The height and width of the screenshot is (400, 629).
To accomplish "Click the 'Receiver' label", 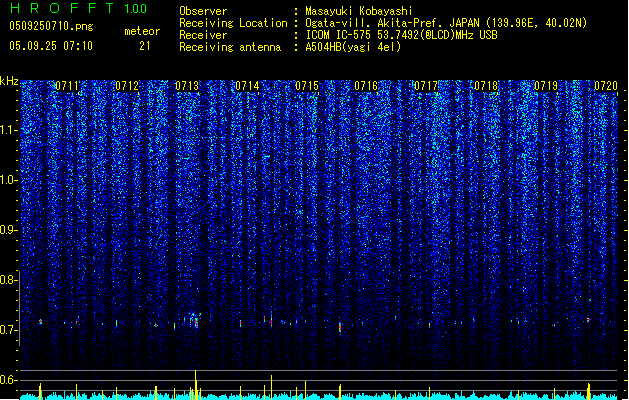I will click(x=203, y=35).
